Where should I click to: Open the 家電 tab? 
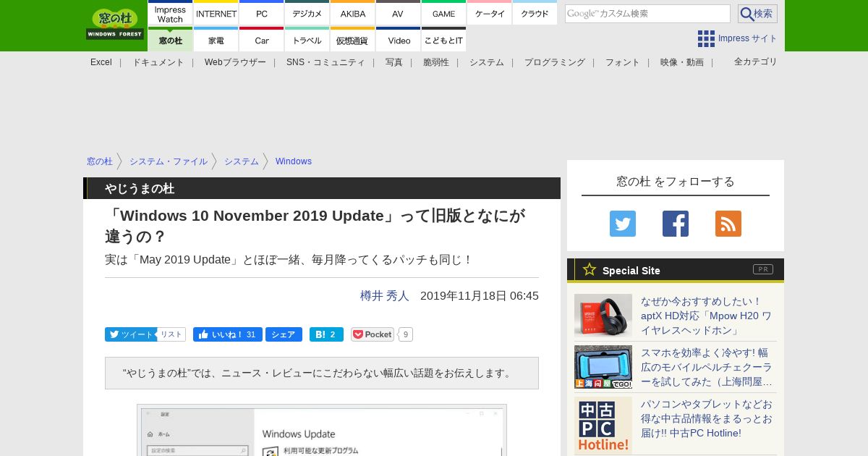point(216,40)
